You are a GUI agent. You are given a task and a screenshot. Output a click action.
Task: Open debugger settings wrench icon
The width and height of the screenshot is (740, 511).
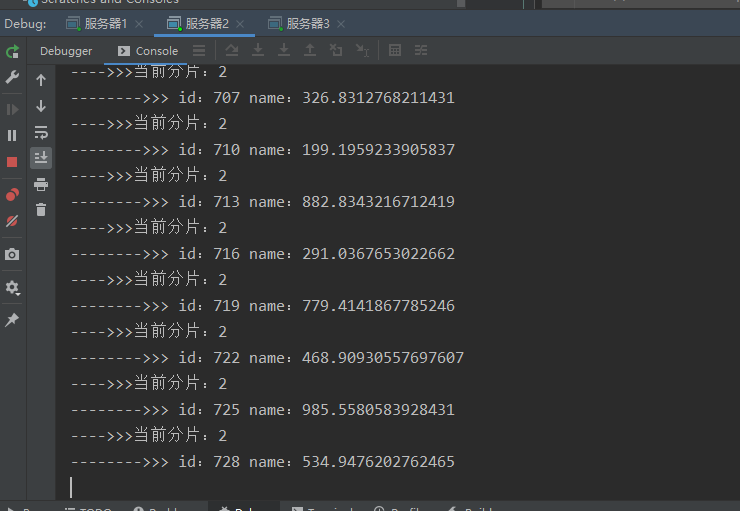point(12,77)
